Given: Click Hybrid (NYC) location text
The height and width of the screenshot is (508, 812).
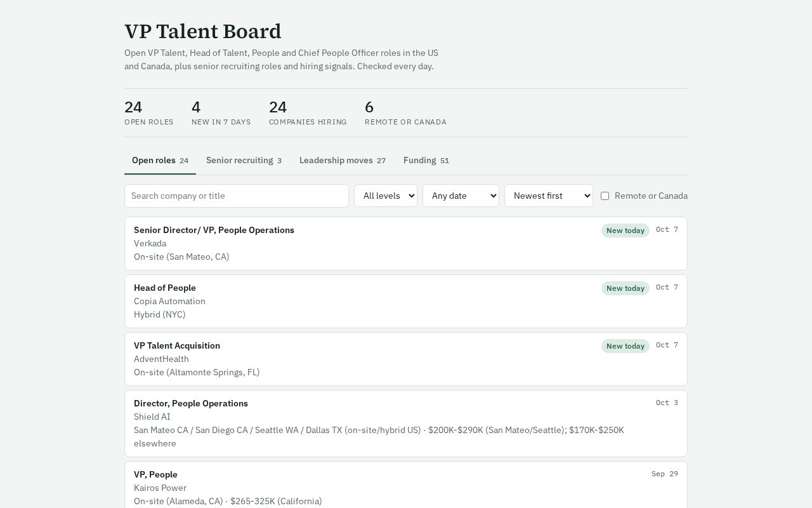Looking at the screenshot, I should pyautogui.click(x=160, y=314).
